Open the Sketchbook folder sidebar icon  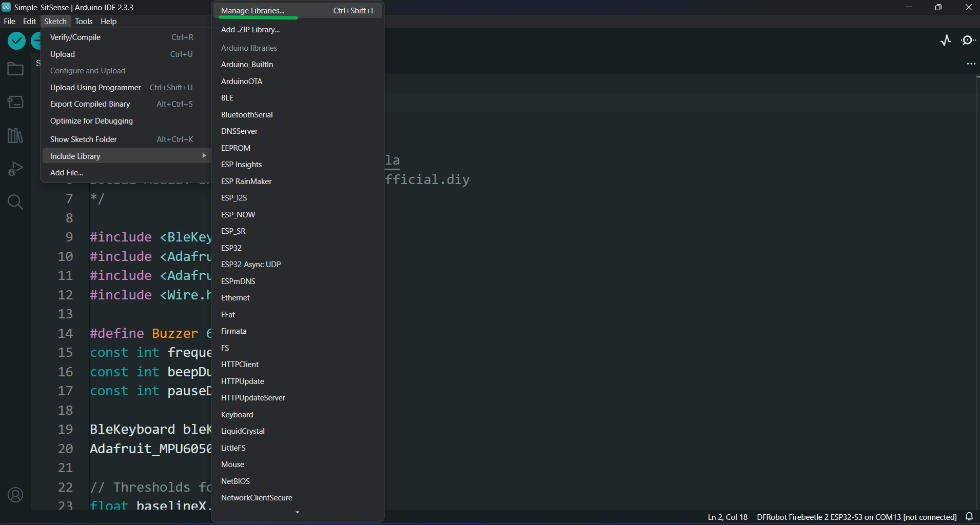[x=15, y=69]
